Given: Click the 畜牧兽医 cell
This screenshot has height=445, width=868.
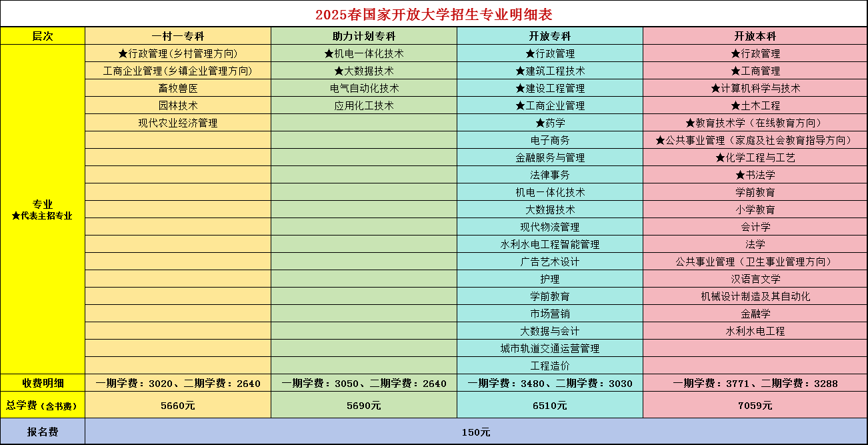Looking at the screenshot, I should 178,88.
